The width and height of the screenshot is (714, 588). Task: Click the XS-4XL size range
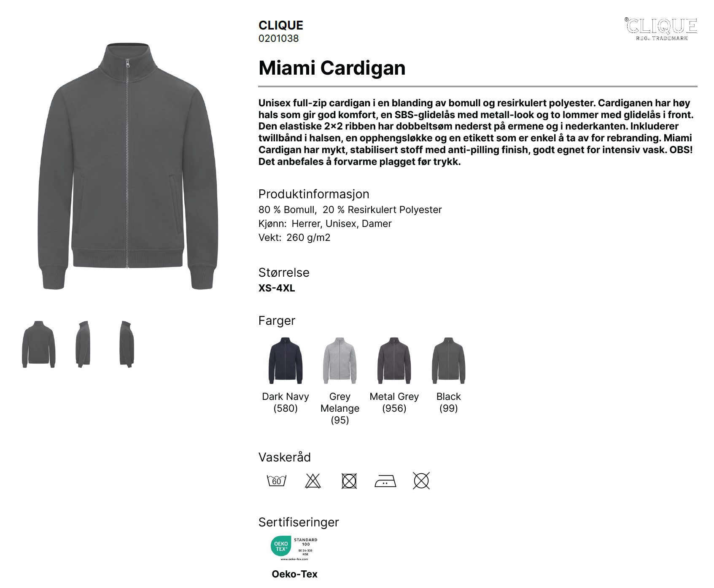[x=277, y=288]
